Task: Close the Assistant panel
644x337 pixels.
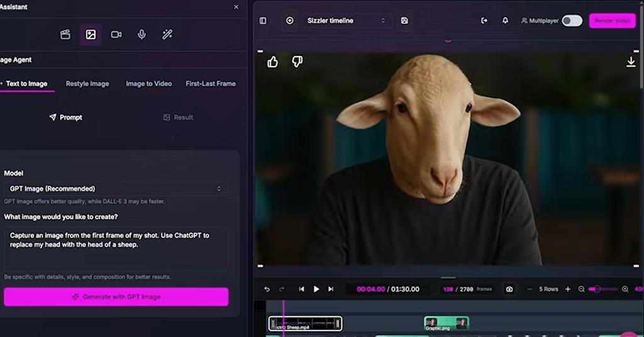Action: pos(236,7)
